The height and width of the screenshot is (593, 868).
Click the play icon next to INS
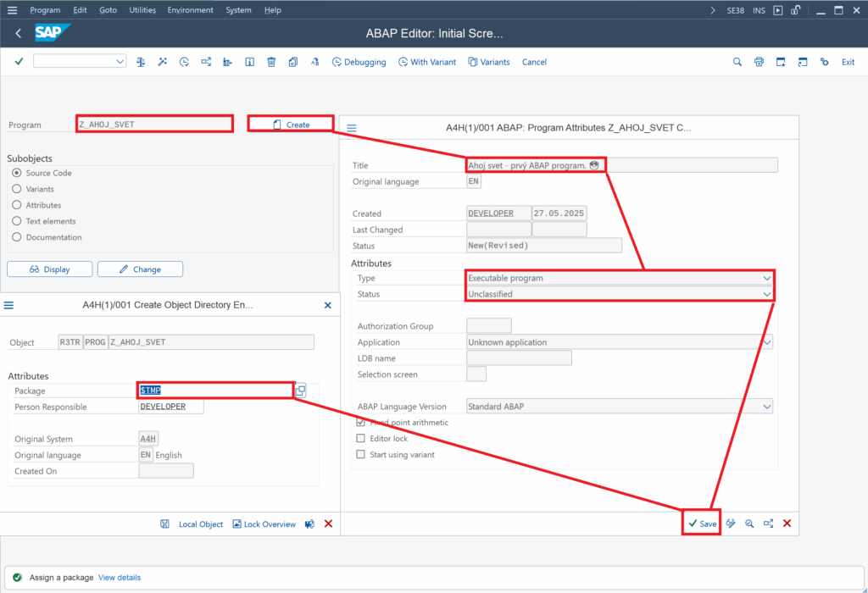778,10
